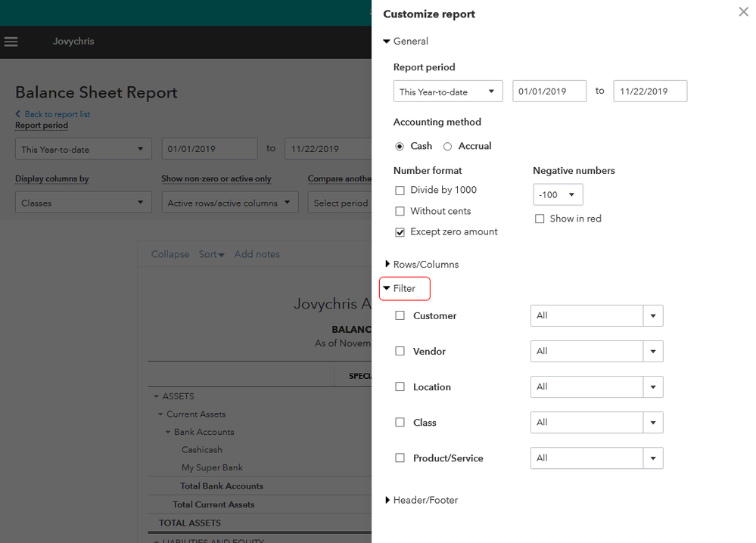Image resolution: width=756 pixels, height=543 pixels.
Task: Click the background report end date 11/22/2019
Action: (x=328, y=149)
